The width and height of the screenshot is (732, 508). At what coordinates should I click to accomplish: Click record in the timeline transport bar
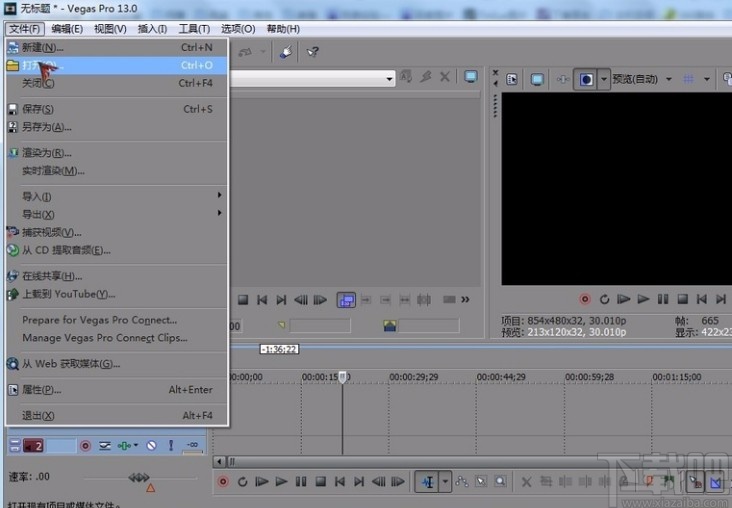[223, 481]
